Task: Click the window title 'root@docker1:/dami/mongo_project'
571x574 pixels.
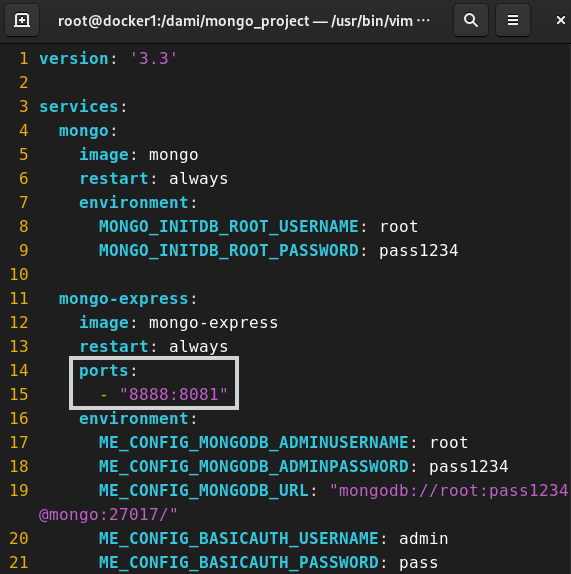Action: click(184, 21)
